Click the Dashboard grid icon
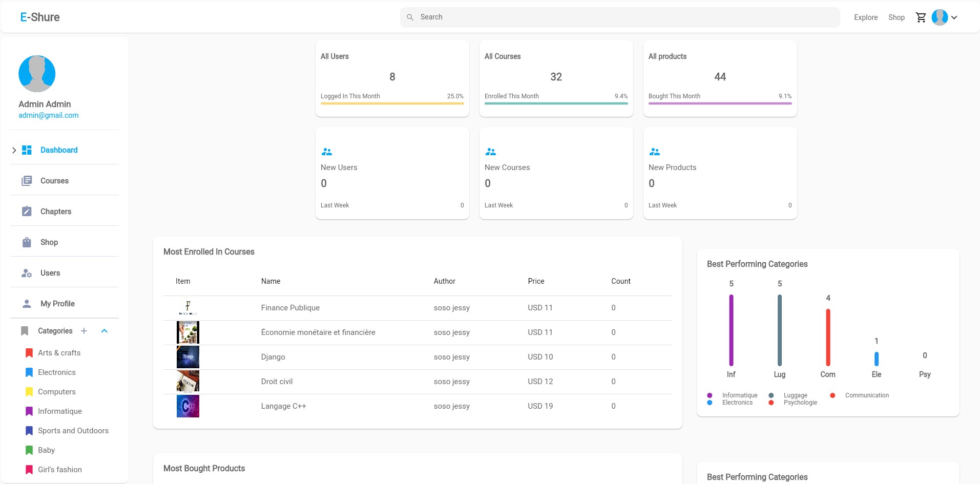Viewport: 980px width, 484px height. point(27,150)
